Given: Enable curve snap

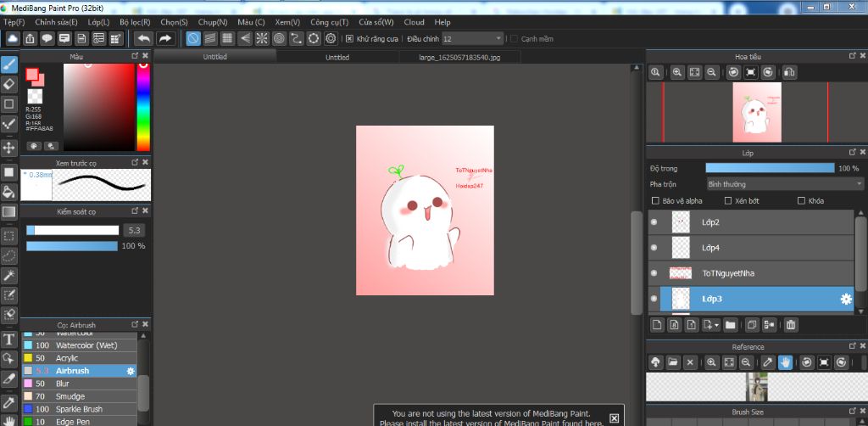Looking at the screenshot, I should click(x=296, y=38).
